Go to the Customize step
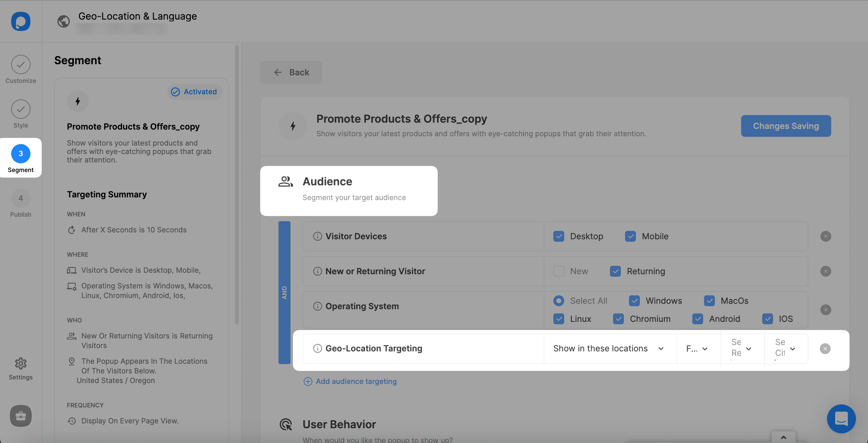The height and width of the screenshot is (443, 868). (20, 70)
